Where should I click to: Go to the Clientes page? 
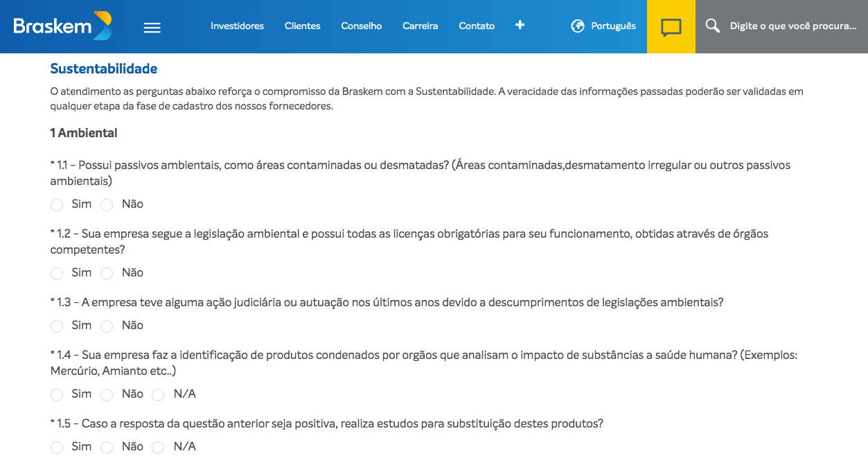[302, 26]
